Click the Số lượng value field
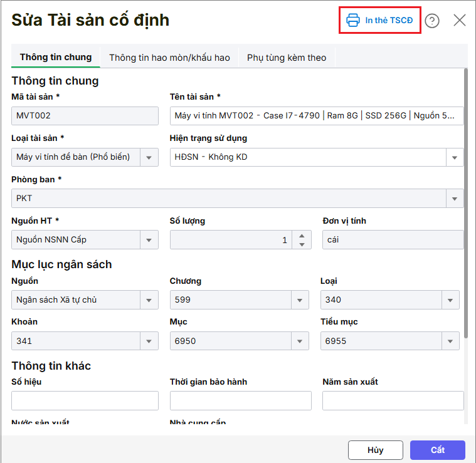 [231, 240]
